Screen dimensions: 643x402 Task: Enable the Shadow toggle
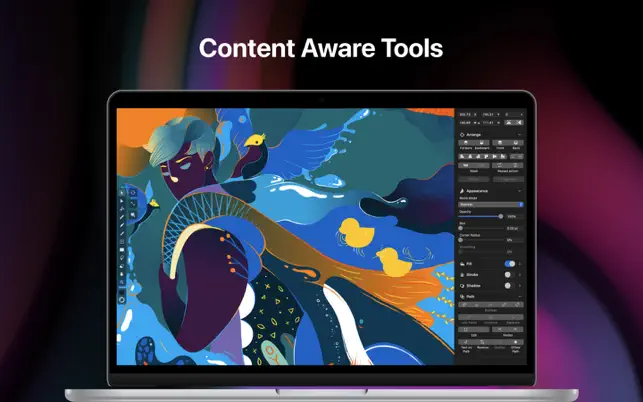pyautogui.click(x=509, y=284)
